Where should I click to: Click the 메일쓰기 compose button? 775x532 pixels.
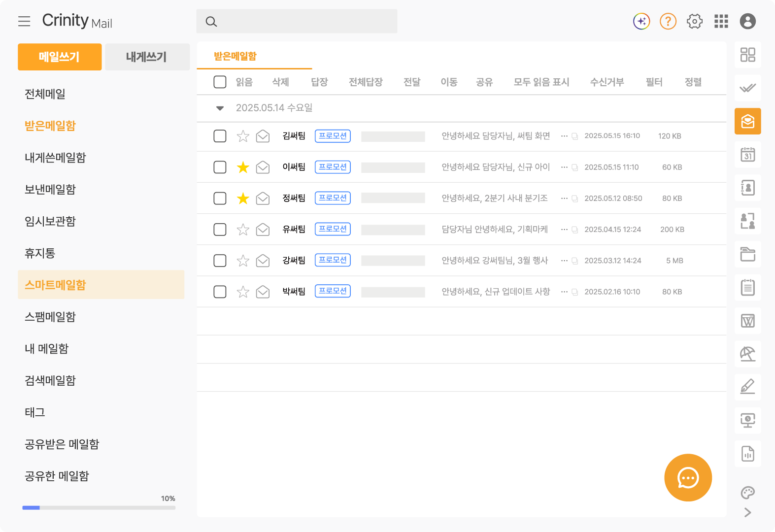pyautogui.click(x=60, y=57)
